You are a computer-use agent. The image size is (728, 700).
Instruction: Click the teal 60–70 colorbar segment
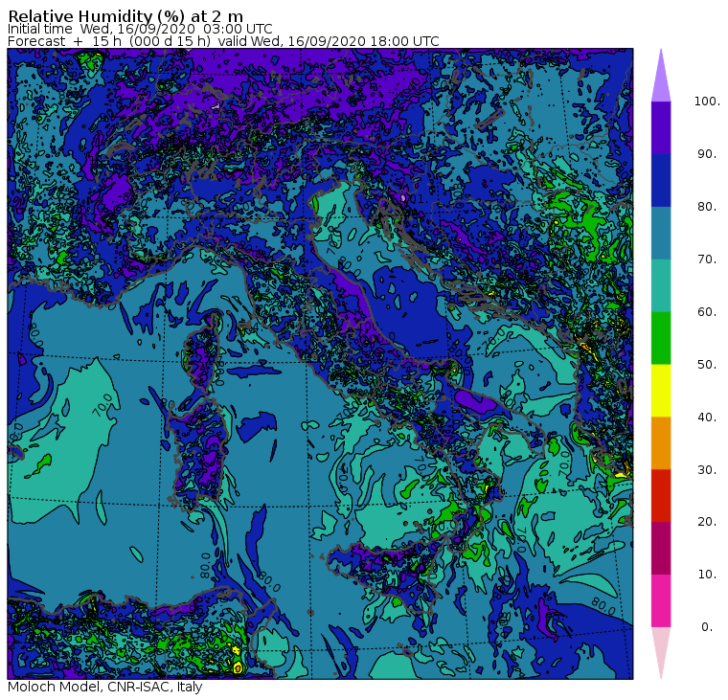pyautogui.click(x=661, y=285)
